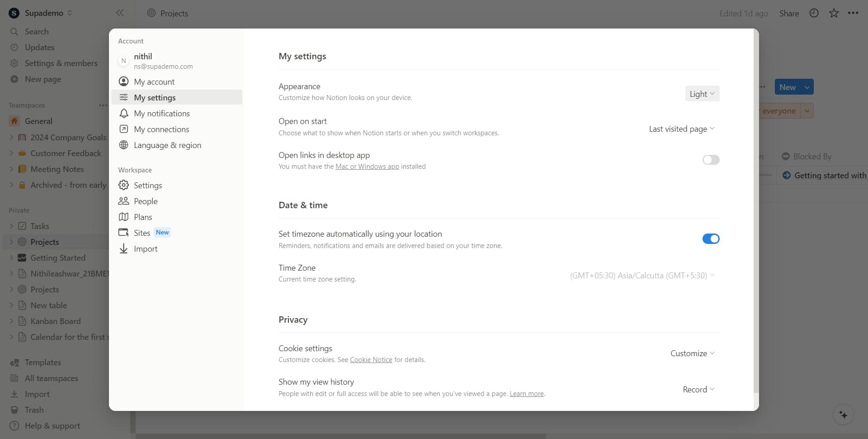
Task: Select My account in the Account menu
Action: pos(154,81)
